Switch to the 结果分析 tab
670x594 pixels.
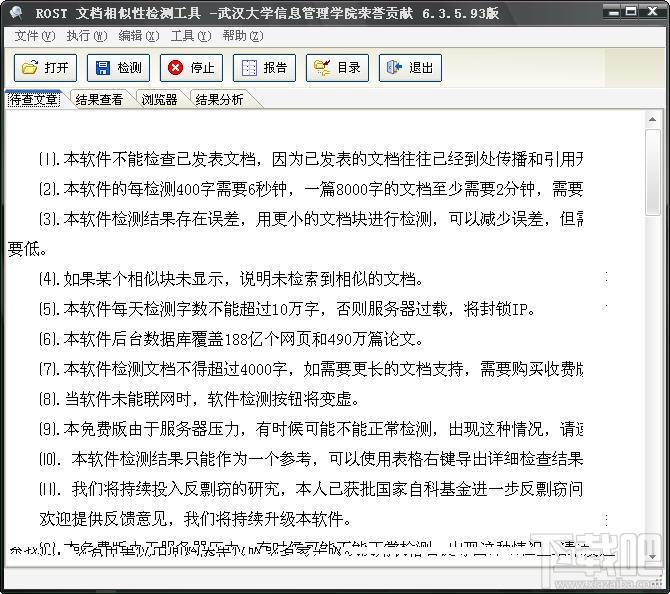click(219, 100)
